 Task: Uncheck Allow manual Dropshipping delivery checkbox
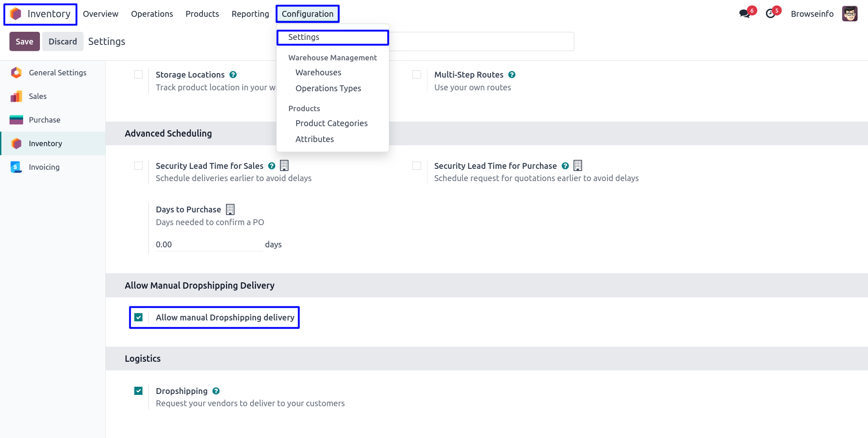pyautogui.click(x=138, y=317)
